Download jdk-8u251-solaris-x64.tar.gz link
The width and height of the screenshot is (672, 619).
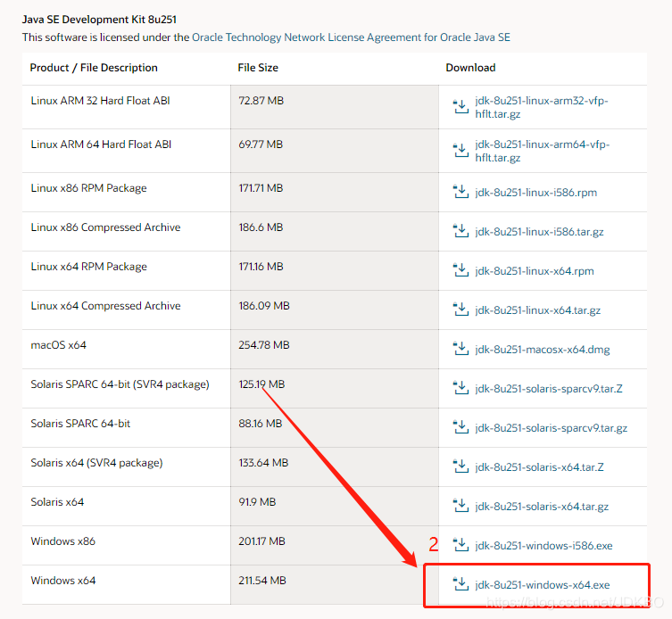pos(542,507)
